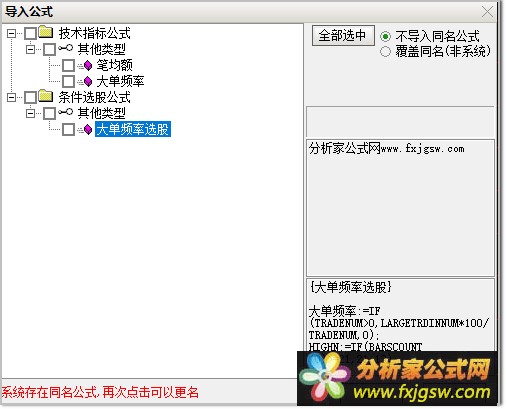507x409 pixels.
Task: Select the 笔均额 formula label
Action: [x=114, y=65]
